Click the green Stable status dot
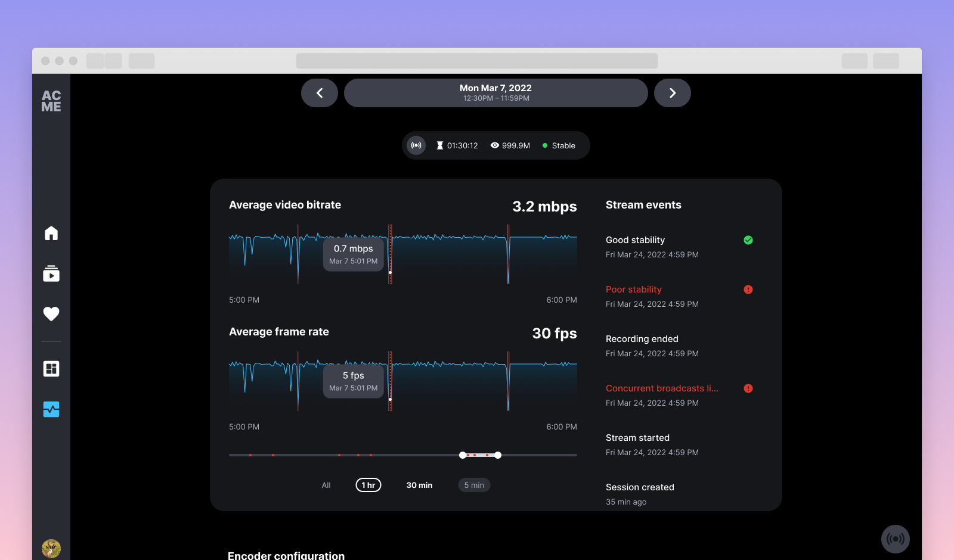 [545, 145]
